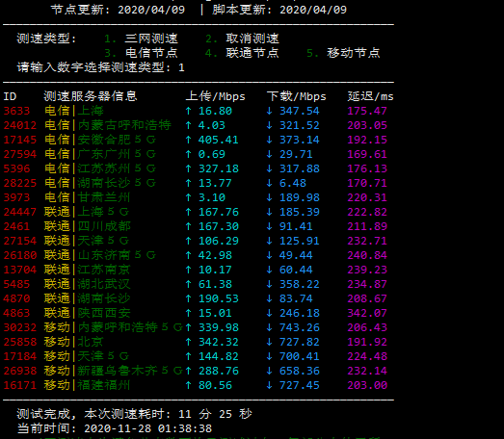
Task: Click server ID 3633 in the list
Action: (x=16, y=111)
